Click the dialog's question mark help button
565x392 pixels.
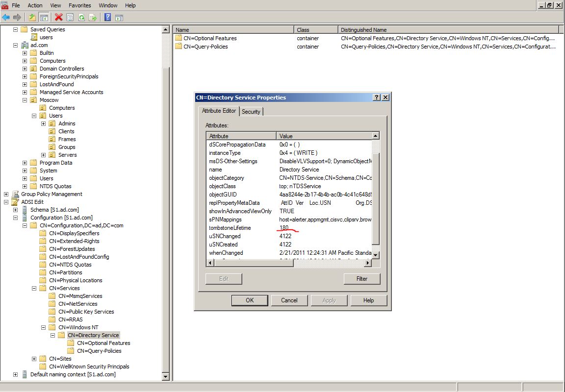377,97
